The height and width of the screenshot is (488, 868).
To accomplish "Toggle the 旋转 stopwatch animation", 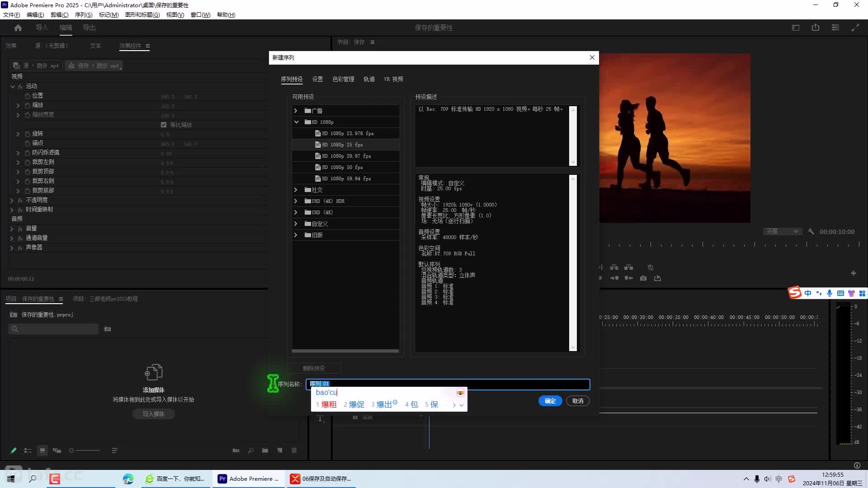I will [x=28, y=134].
